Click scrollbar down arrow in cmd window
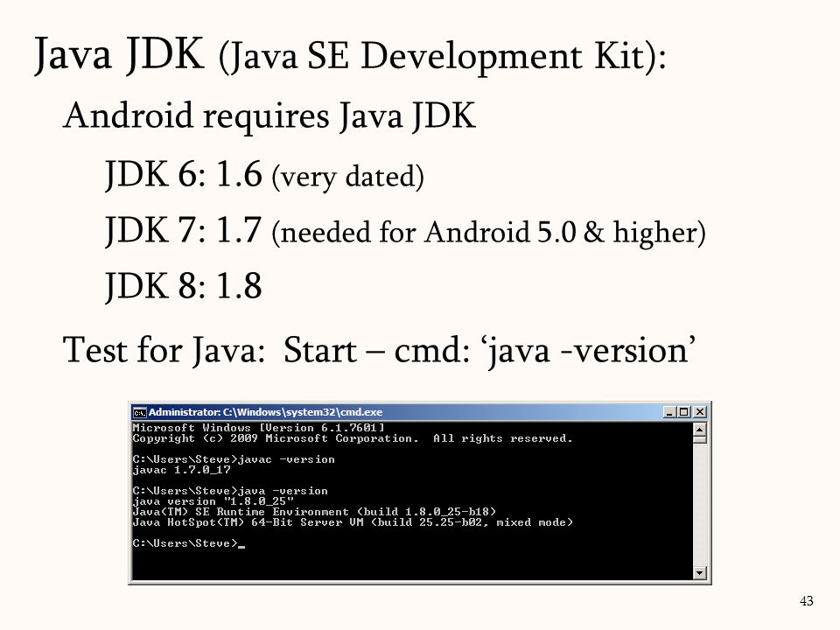Image resolution: width=840 pixels, height=630 pixels. click(x=699, y=572)
